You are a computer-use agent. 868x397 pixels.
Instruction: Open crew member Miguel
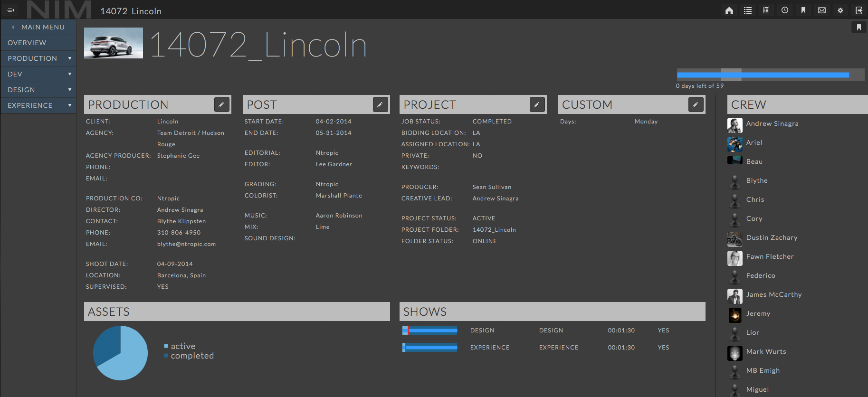pos(757,389)
